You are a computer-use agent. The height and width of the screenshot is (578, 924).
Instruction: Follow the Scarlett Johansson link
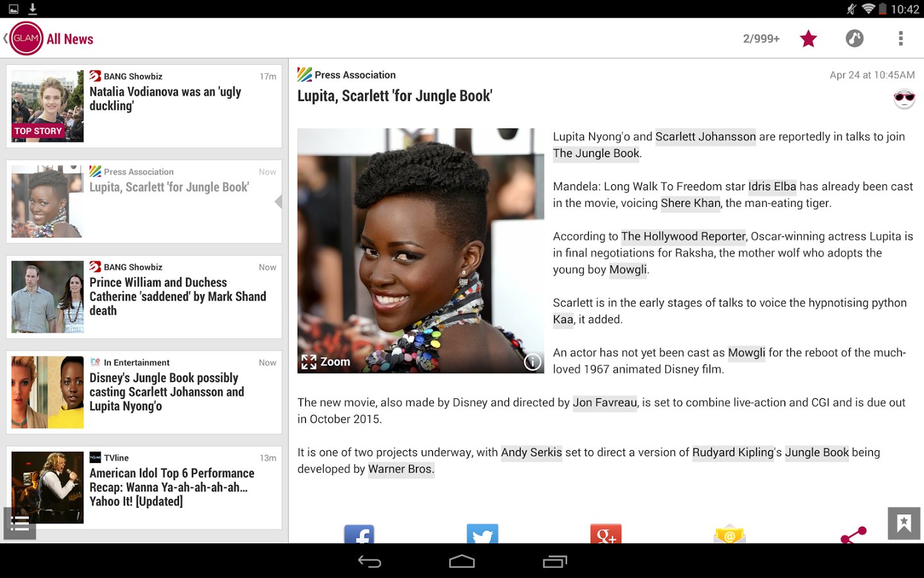(705, 137)
